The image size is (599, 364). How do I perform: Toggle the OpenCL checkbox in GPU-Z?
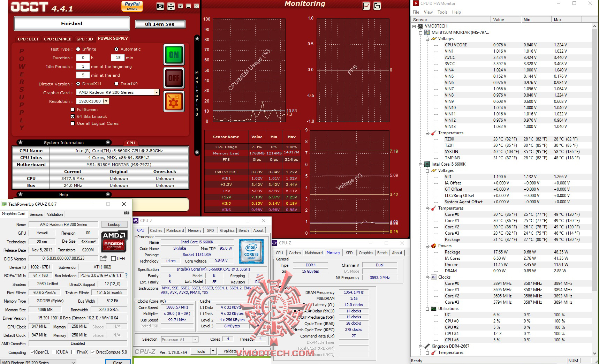click(x=32, y=352)
